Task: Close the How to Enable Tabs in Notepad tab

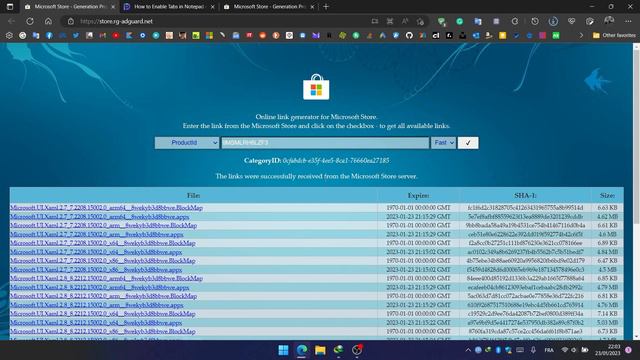Action: coord(212,7)
